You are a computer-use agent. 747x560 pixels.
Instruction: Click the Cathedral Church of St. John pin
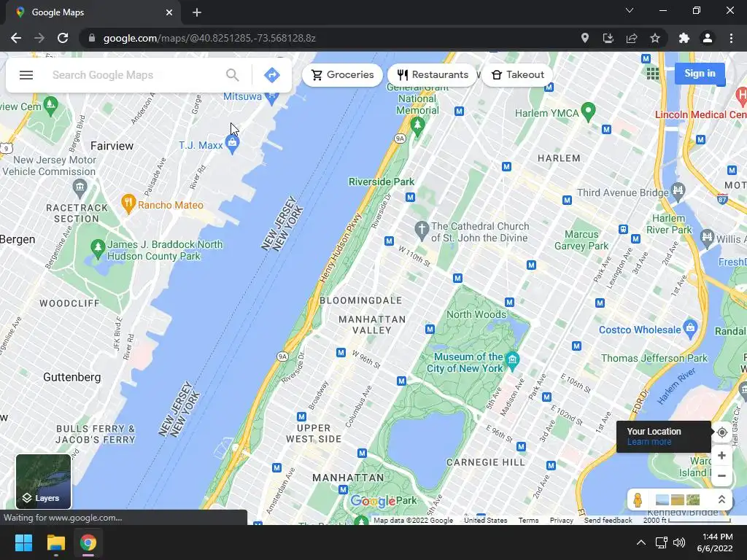[x=421, y=230]
